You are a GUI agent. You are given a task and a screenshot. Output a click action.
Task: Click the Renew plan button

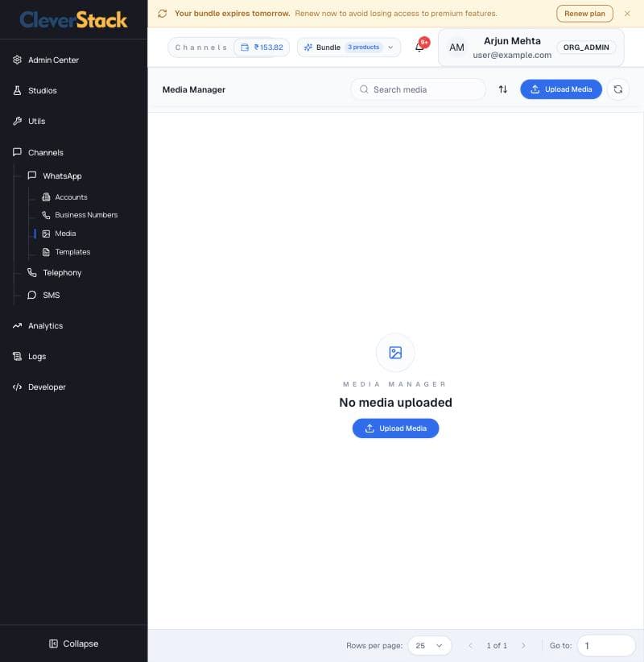coord(584,14)
